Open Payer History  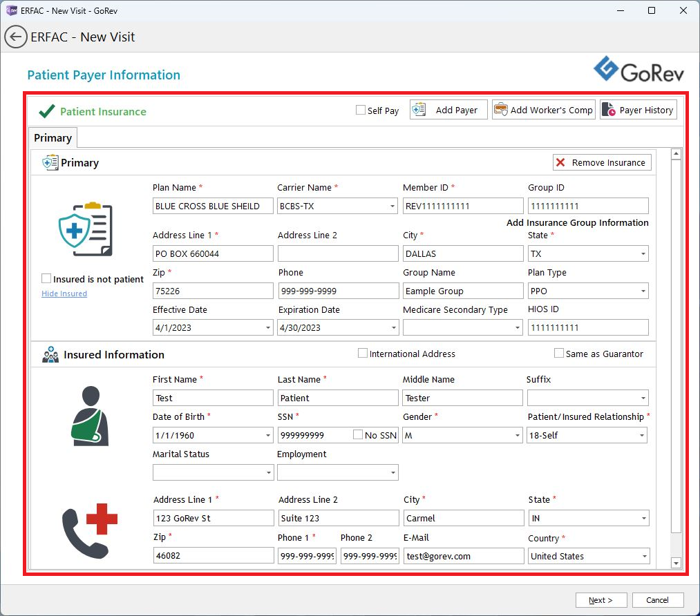[x=638, y=110]
